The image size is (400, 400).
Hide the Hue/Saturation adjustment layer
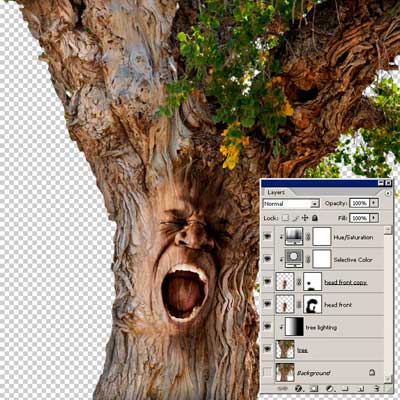click(x=268, y=236)
